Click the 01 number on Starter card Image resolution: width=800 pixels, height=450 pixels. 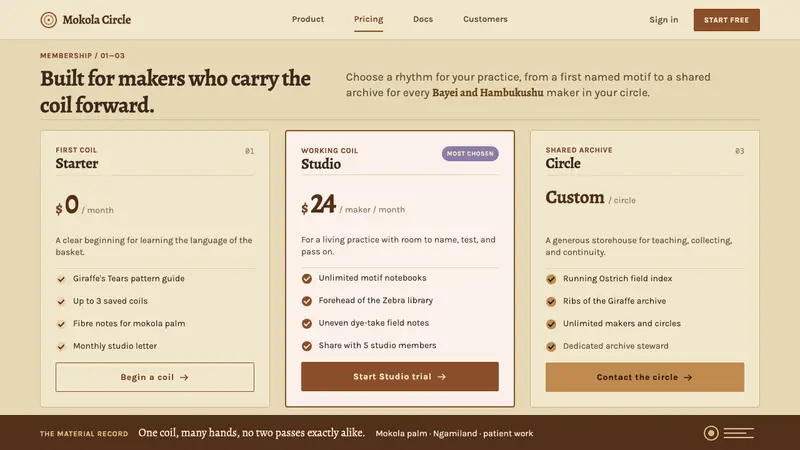point(249,151)
